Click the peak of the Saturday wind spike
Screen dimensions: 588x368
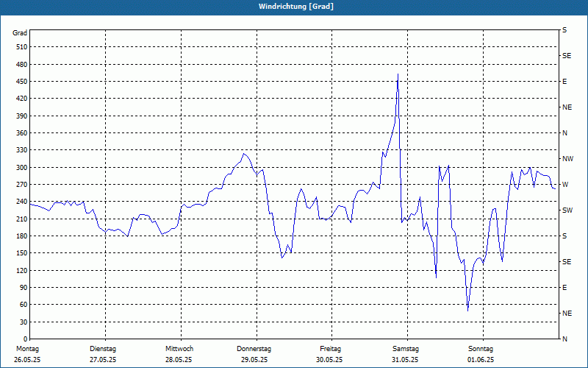click(x=398, y=74)
